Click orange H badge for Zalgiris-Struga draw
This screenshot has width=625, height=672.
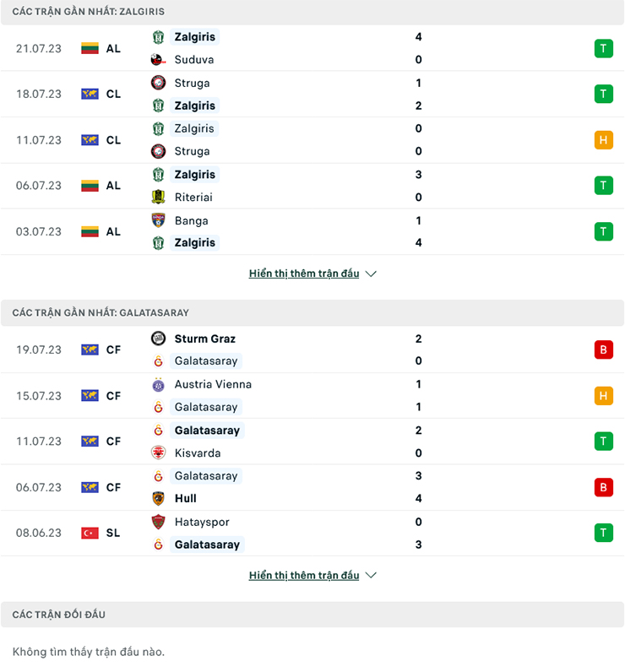604,139
